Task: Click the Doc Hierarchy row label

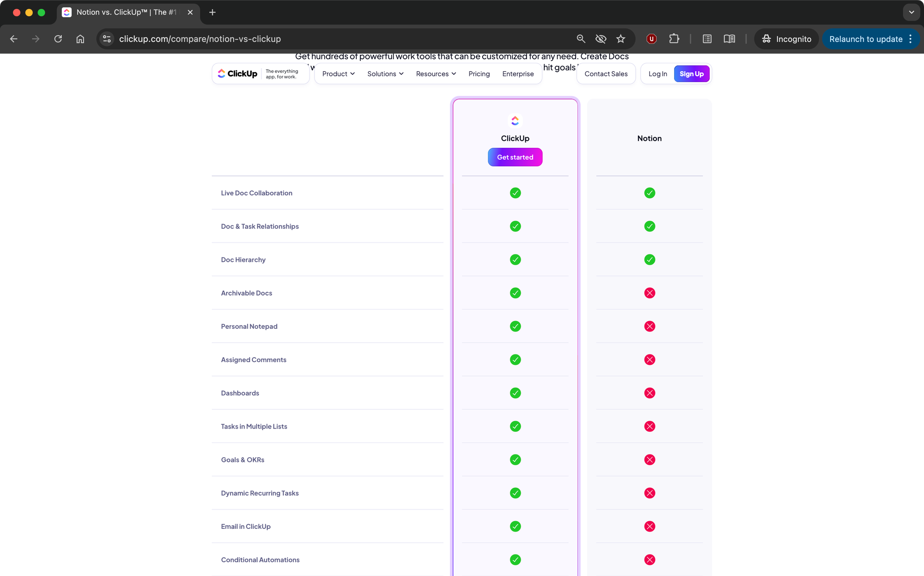Action: click(243, 260)
